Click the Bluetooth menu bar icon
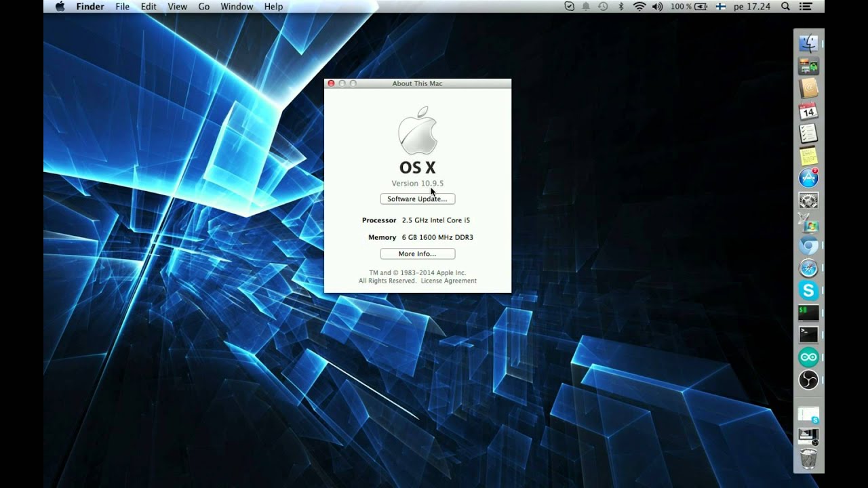This screenshot has height=488, width=868. coord(620,6)
